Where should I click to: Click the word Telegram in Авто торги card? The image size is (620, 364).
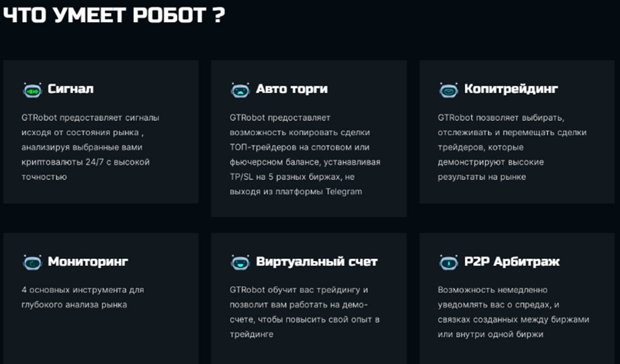coord(344,192)
